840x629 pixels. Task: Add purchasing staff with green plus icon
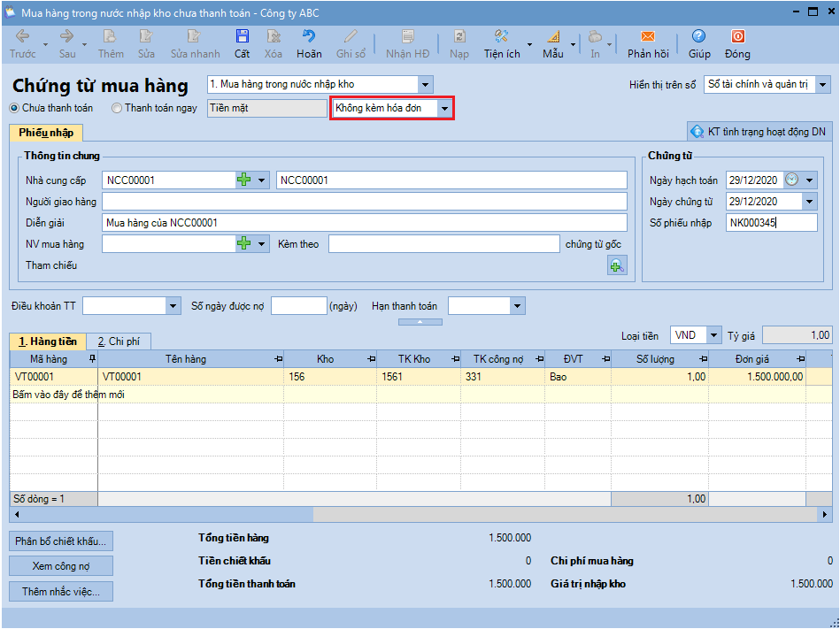pyautogui.click(x=243, y=244)
